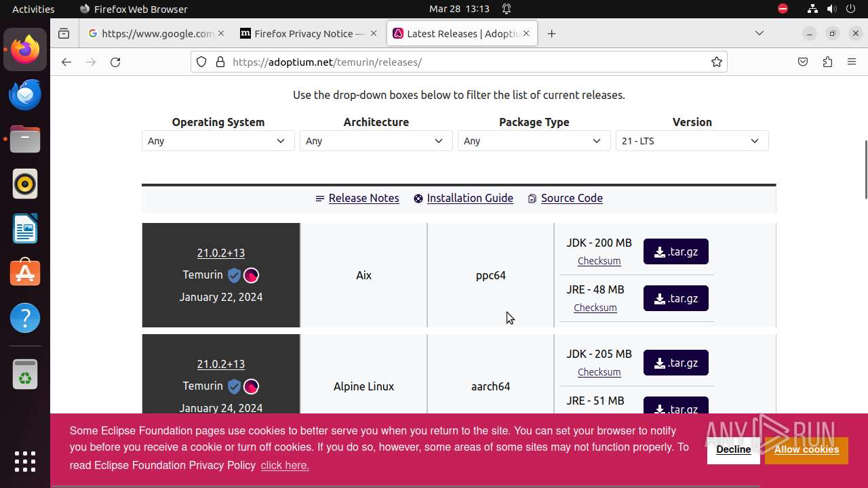Viewport: 868px width, 488px height.
Task: Click Aix row verified shield badge
Action: (234, 275)
